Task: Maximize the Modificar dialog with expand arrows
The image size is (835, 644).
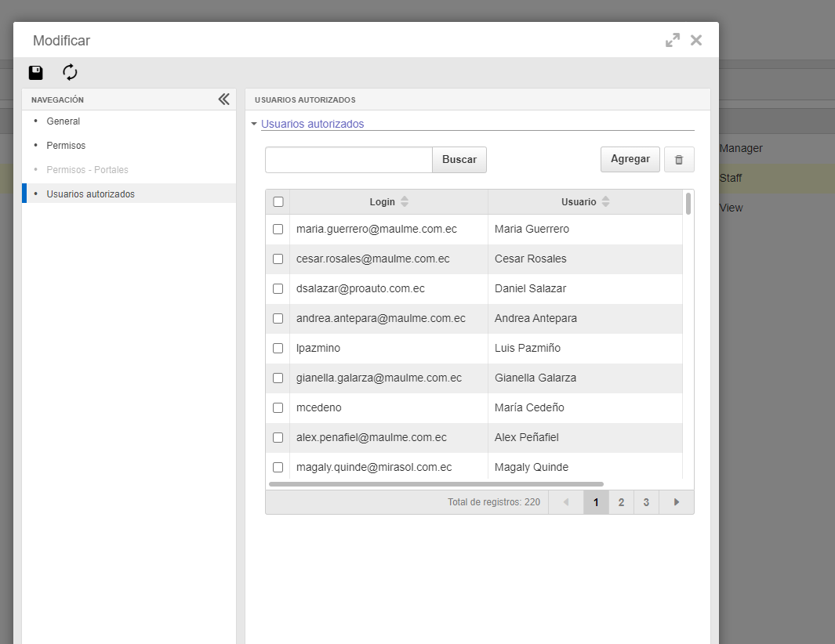Action: click(x=673, y=40)
